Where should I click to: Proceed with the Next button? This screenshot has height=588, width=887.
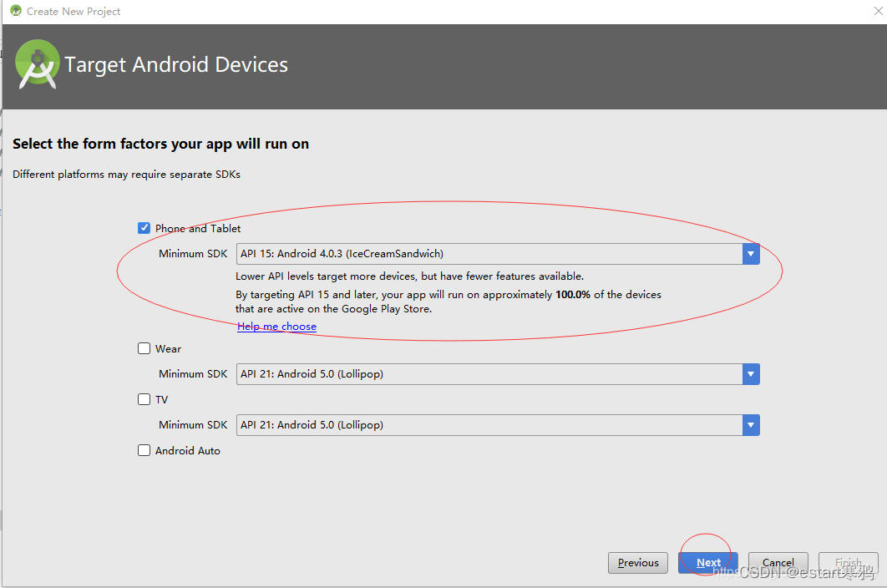pos(708,563)
